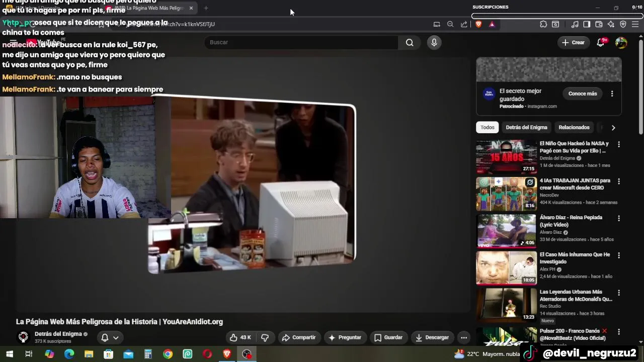Open Álvaro Díaz Reina Pepiada thumbnail
This screenshot has height=362, width=644.
[x=506, y=231]
